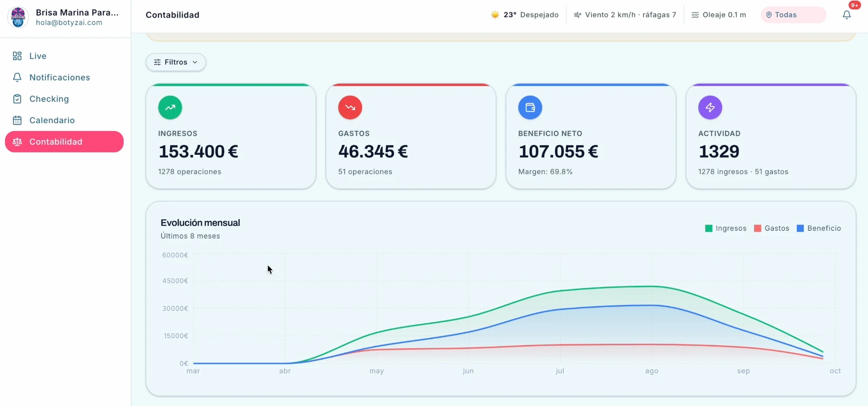Click the hola@botyzai.com account email
Image resolution: width=868 pixels, height=406 pixels.
(69, 23)
